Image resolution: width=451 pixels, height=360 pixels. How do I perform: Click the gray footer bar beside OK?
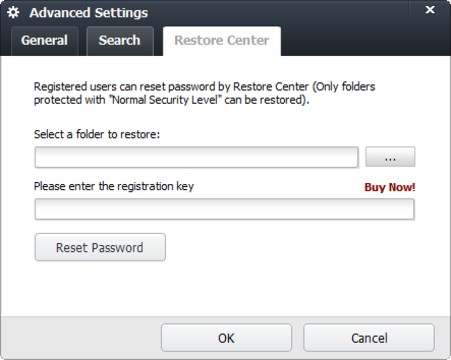[80, 337]
